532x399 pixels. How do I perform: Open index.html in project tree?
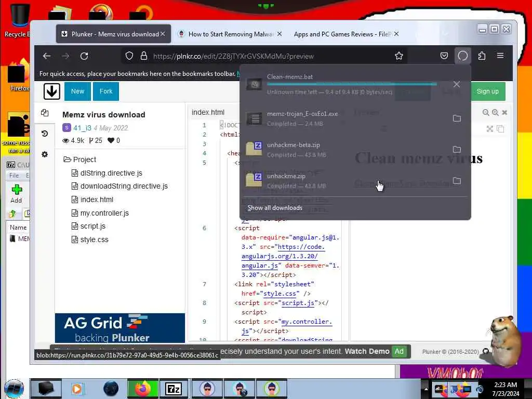(x=92, y=199)
